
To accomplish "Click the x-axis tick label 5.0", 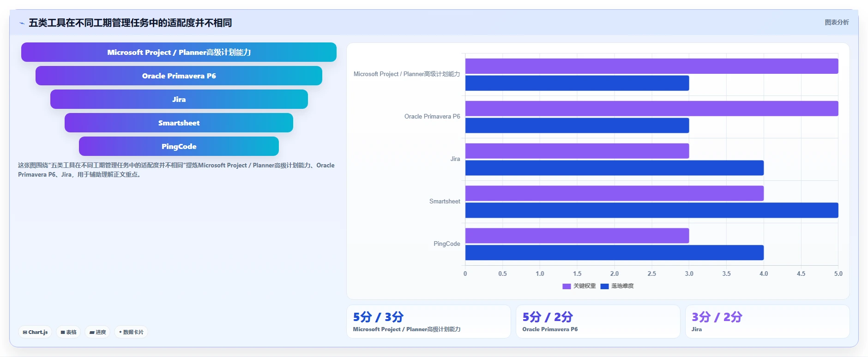I will coord(838,274).
